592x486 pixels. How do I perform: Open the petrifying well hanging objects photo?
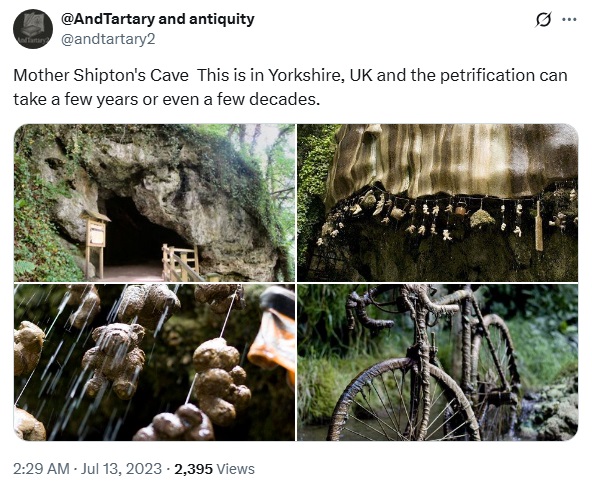point(438,203)
